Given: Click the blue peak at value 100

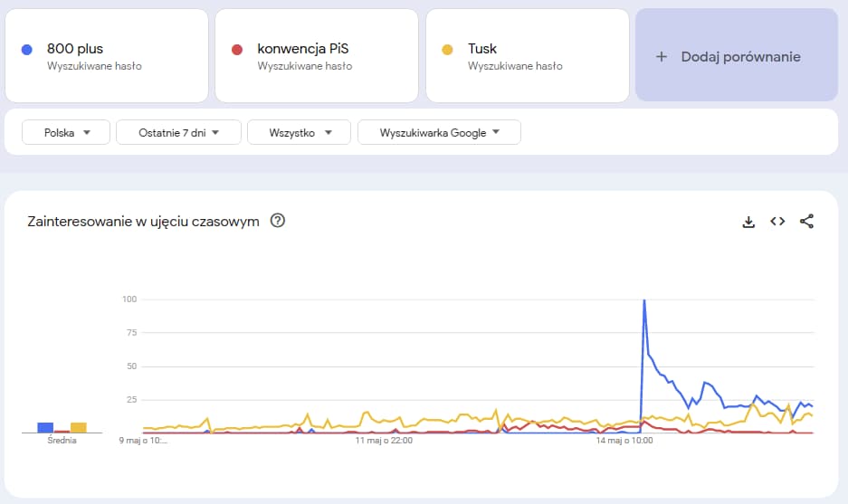Looking at the screenshot, I should pos(644,300).
